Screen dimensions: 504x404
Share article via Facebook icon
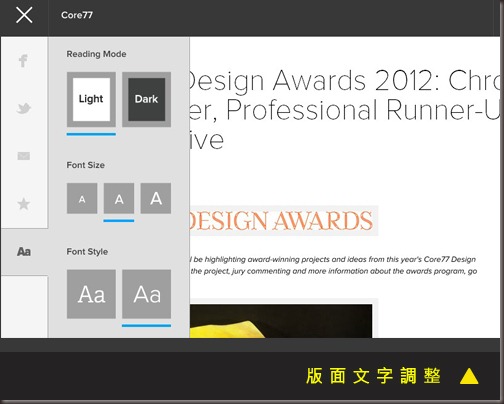[23, 61]
